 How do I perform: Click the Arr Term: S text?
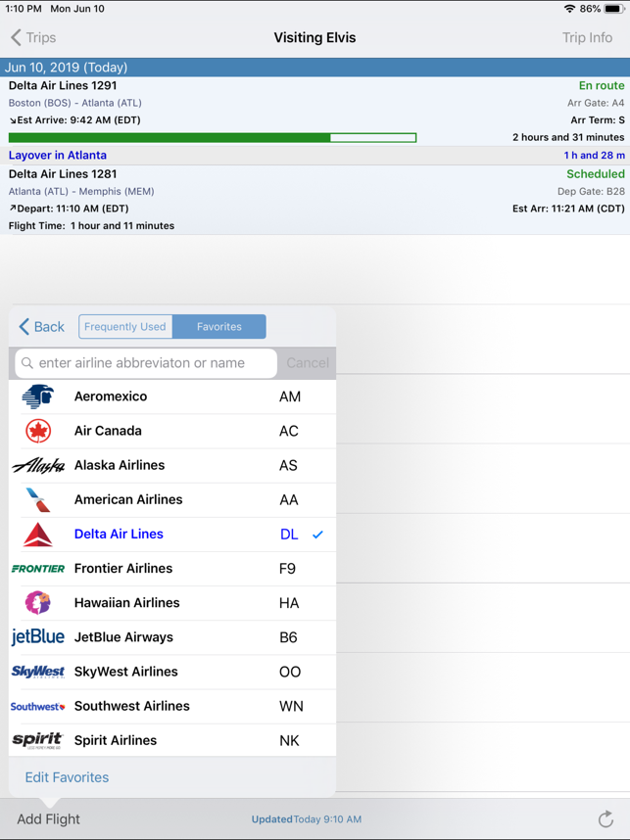coord(598,120)
